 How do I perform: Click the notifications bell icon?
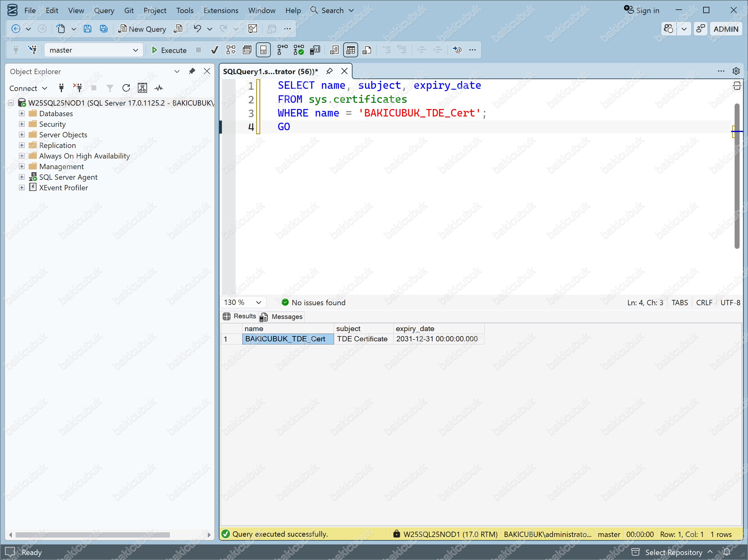[727, 552]
